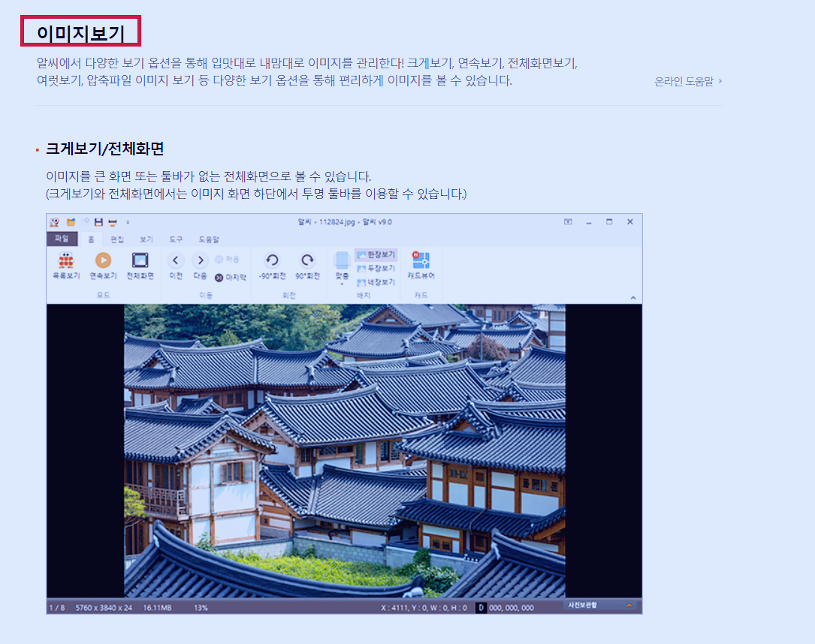Click the black D color swatch in status bar
The image size is (815, 644).
(481, 608)
